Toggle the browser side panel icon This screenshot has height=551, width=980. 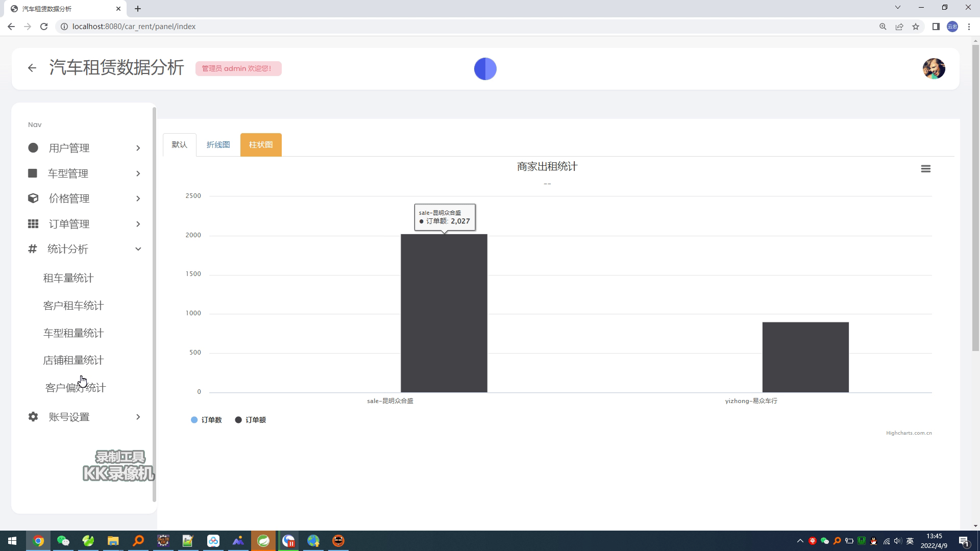[x=936, y=27]
